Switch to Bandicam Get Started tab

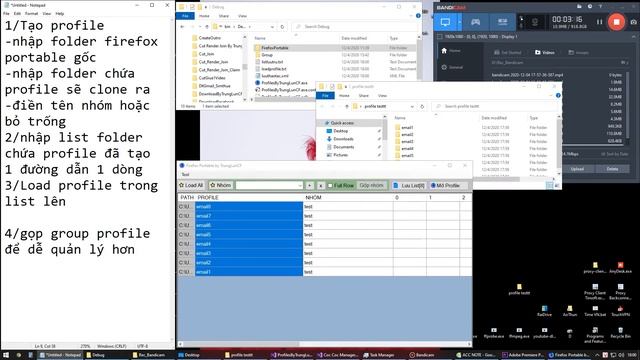tap(507, 52)
